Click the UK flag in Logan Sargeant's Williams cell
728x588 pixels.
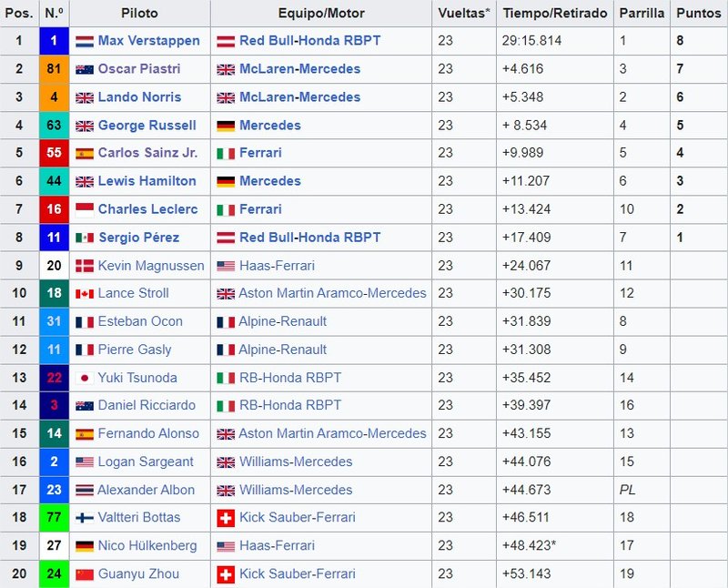226,462
